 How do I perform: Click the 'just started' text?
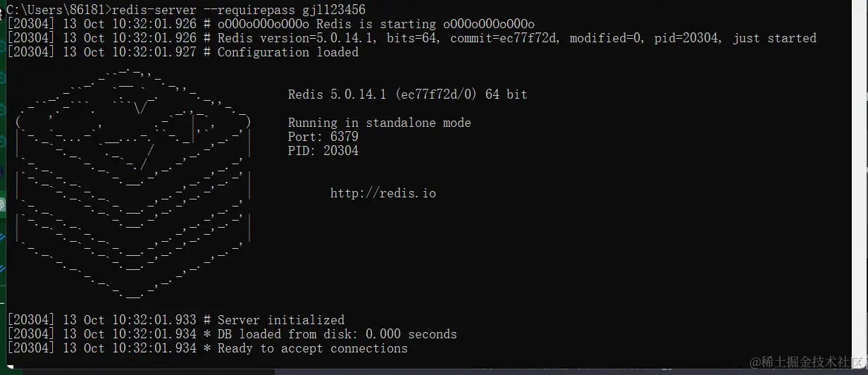pos(774,38)
